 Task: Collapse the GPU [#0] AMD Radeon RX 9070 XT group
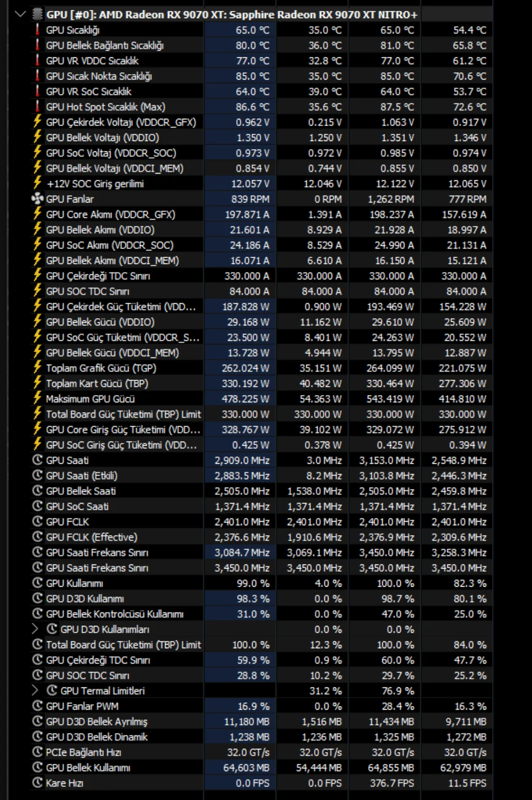click(20, 14)
